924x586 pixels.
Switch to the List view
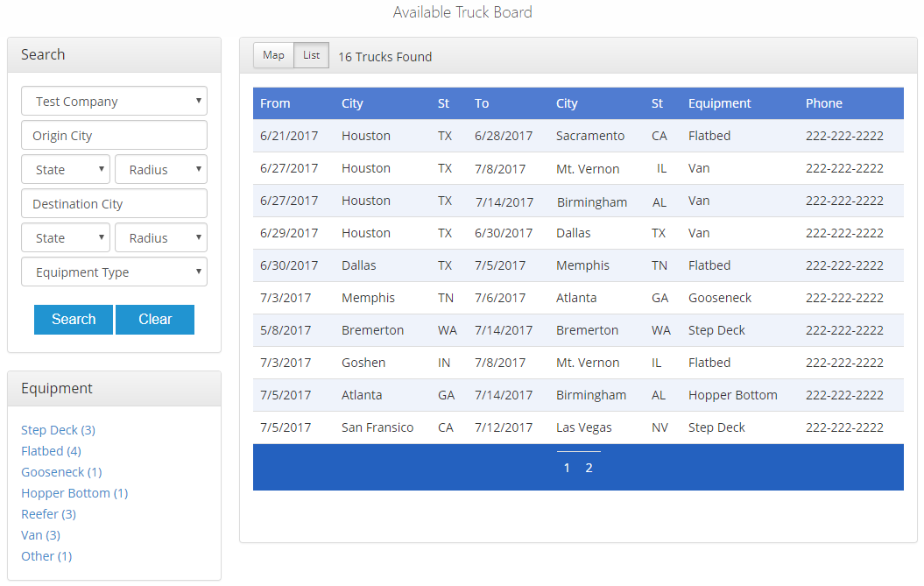point(311,55)
